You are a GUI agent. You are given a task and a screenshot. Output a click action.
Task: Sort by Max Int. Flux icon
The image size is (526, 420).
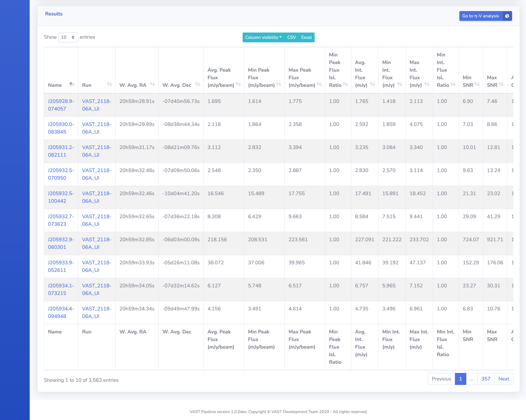427,84
